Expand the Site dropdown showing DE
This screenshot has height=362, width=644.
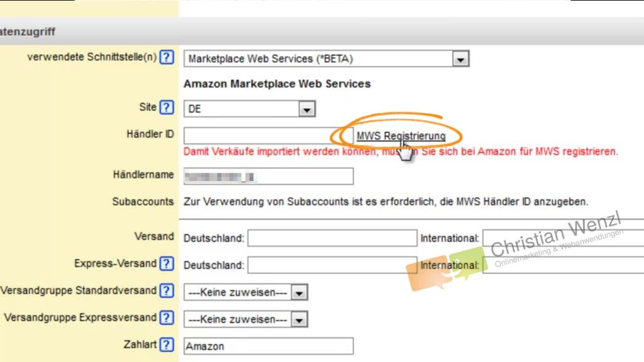[x=249, y=109]
